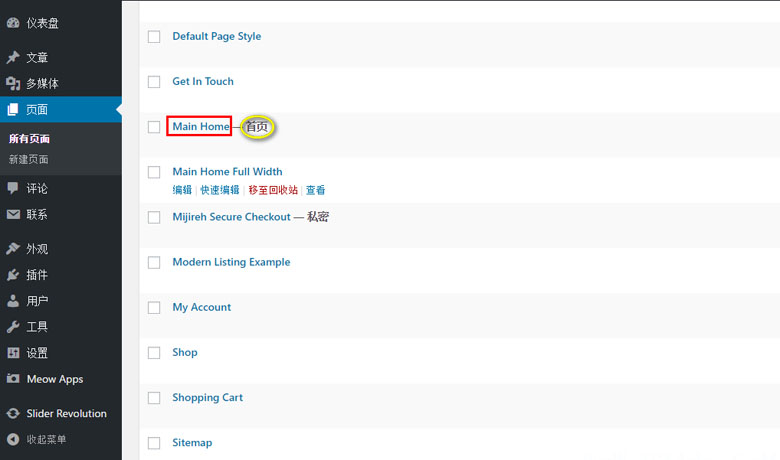Click the Slider Revolution refresh icon
This screenshot has width=780, height=460.
(x=13, y=413)
